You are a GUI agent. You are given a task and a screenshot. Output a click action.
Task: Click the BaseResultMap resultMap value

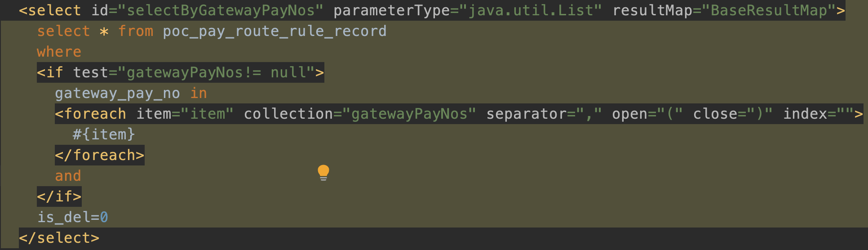coord(769,10)
